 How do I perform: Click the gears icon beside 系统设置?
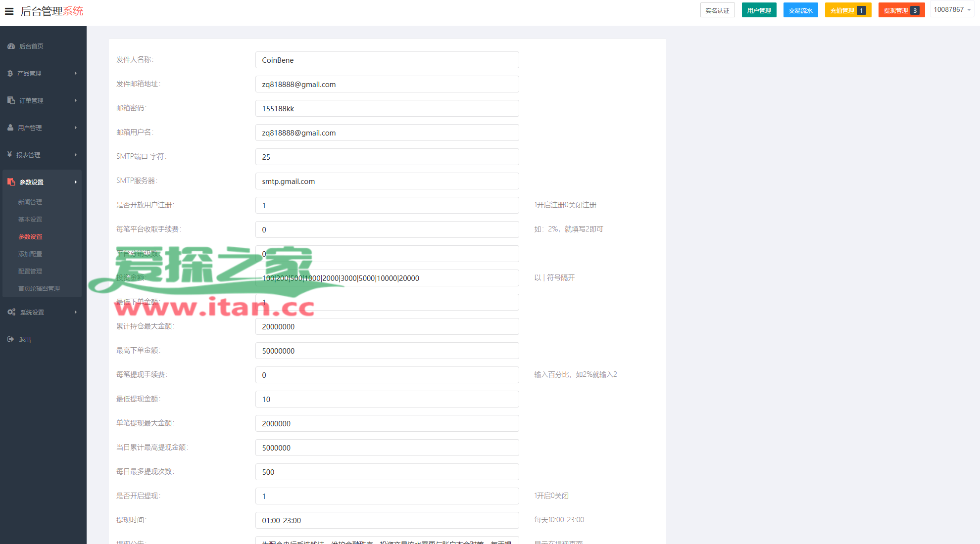11,312
